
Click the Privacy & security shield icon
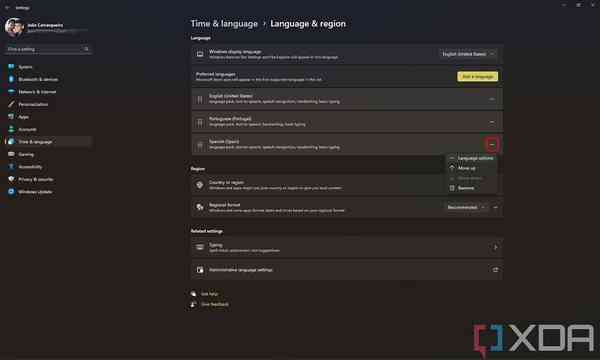(11, 179)
